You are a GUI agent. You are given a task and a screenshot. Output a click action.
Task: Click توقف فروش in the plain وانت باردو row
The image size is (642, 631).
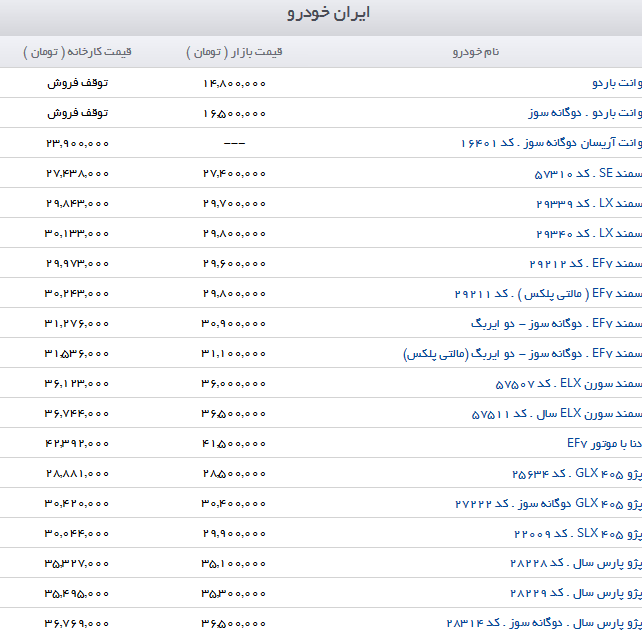[x=77, y=83]
